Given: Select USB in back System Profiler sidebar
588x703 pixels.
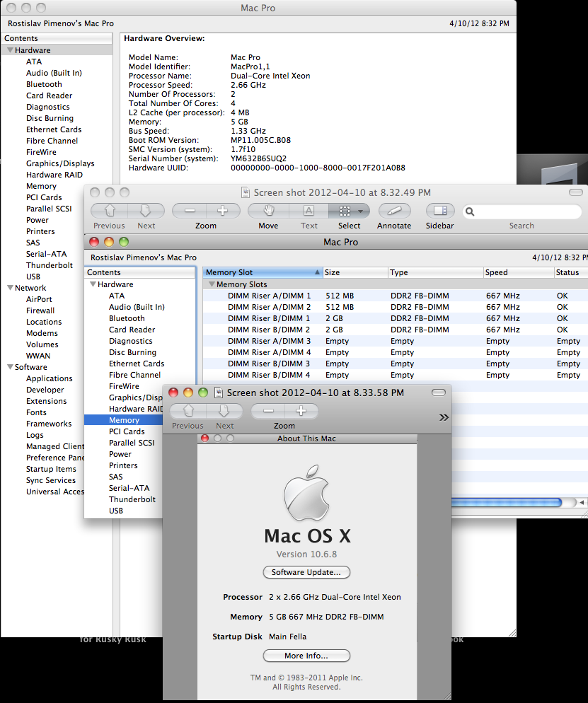Looking at the screenshot, I should [x=33, y=277].
